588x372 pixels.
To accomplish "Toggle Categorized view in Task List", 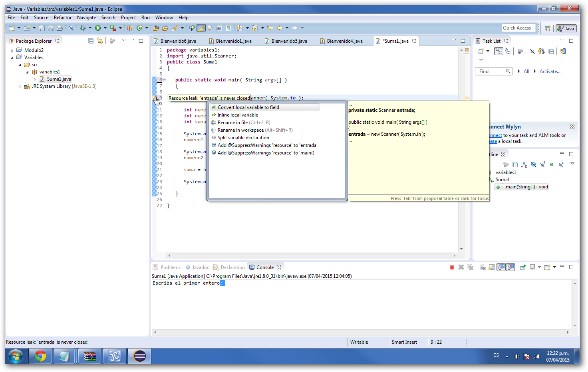I will (499, 51).
